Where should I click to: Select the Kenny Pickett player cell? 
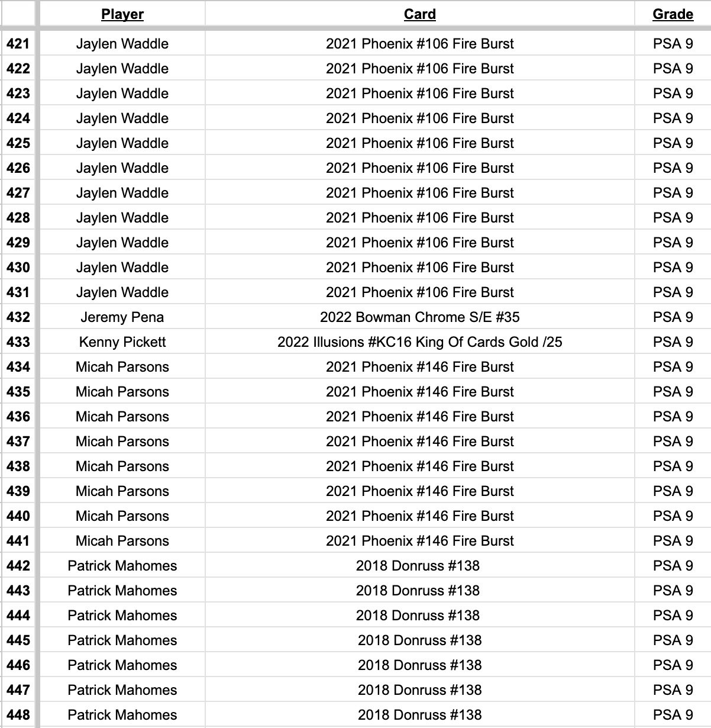[x=122, y=342]
